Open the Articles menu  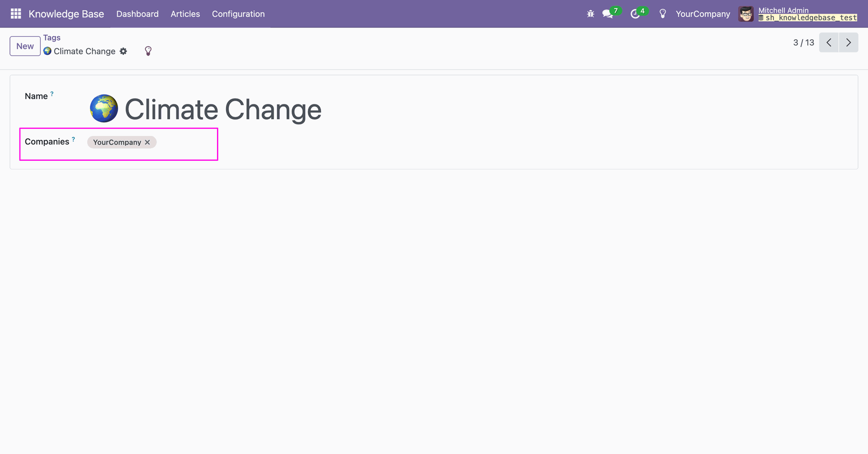(x=185, y=14)
